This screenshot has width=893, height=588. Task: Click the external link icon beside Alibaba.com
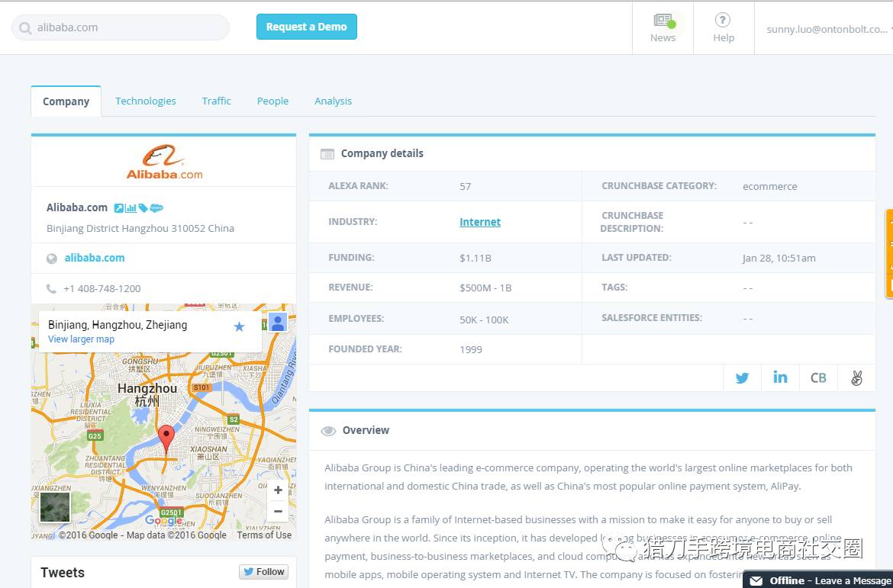coord(118,208)
